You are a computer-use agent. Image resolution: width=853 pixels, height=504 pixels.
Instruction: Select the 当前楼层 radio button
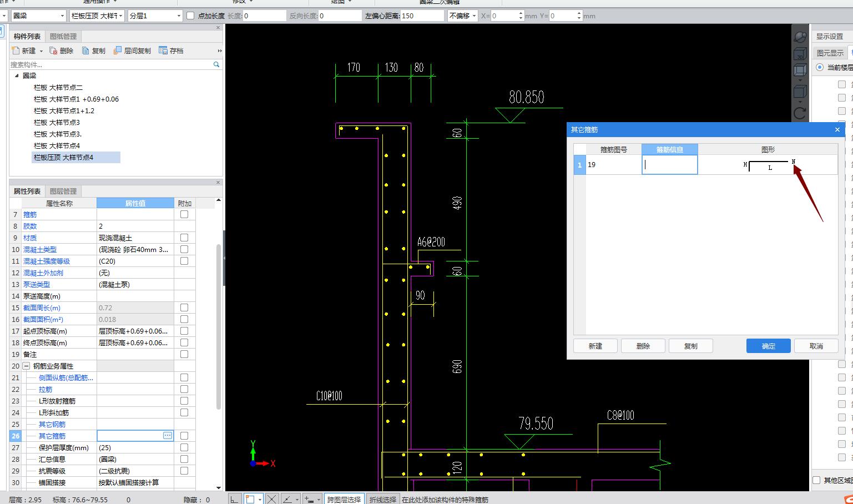pyautogui.click(x=820, y=67)
